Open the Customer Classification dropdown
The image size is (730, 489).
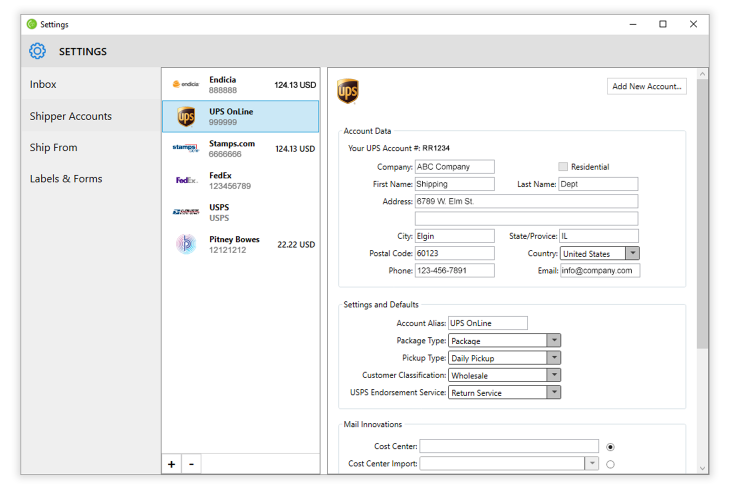coord(554,375)
